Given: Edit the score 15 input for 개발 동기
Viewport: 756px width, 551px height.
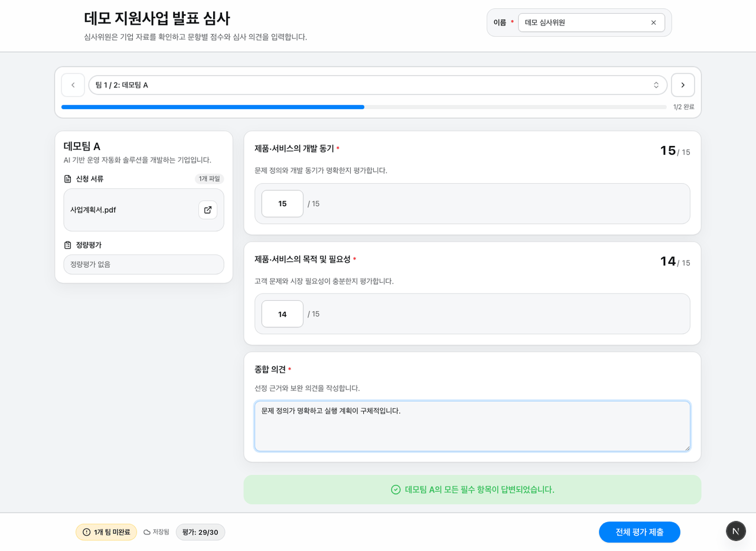Looking at the screenshot, I should [282, 204].
